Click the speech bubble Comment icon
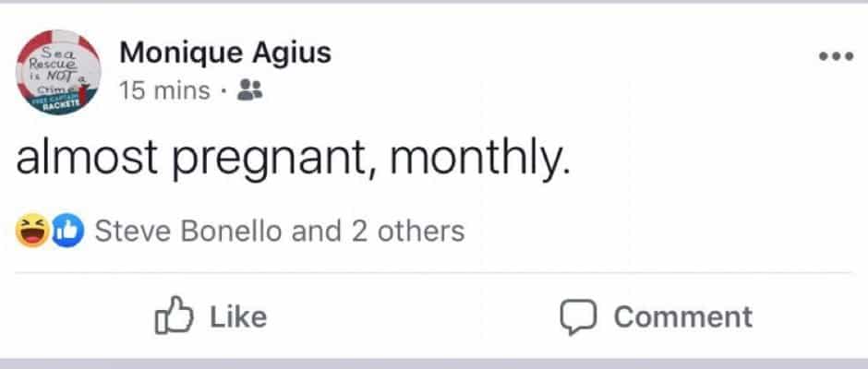This screenshot has height=369, width=868. click(578, 317)
